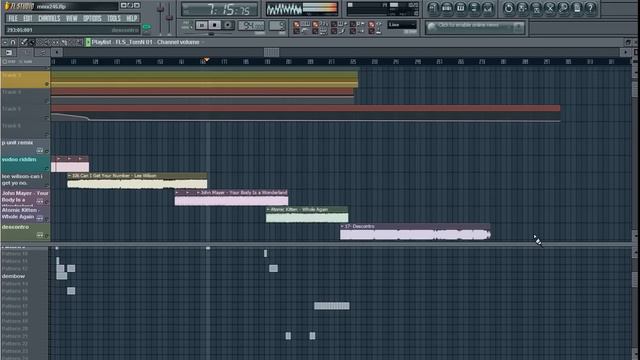This screenshot has height=360, width=640.
Task: Click the Atomic Kitten track menu icon
Action: click(40, 218)
